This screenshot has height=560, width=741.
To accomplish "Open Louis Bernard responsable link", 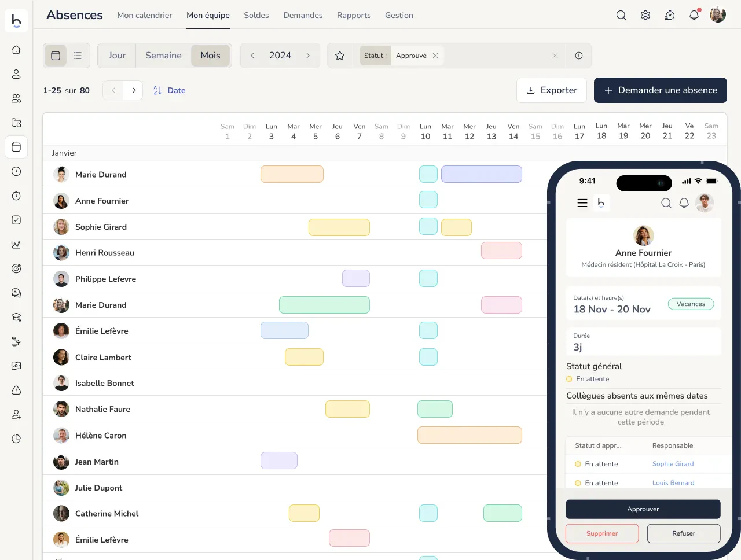I will [x=673, y=483].
